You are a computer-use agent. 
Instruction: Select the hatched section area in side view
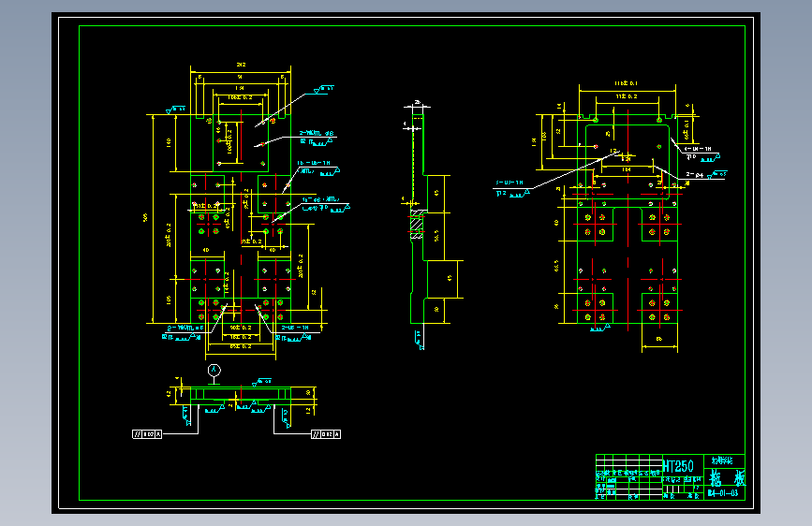(417, 225)
